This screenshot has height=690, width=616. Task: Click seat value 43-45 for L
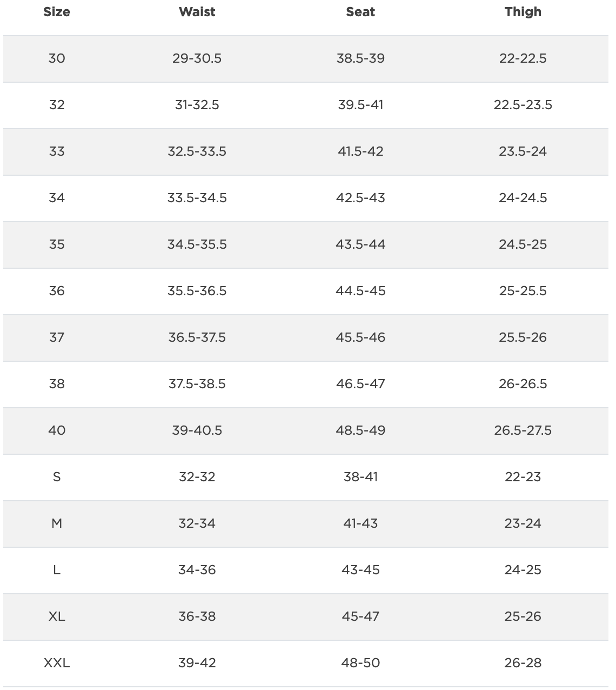point(360,570)
